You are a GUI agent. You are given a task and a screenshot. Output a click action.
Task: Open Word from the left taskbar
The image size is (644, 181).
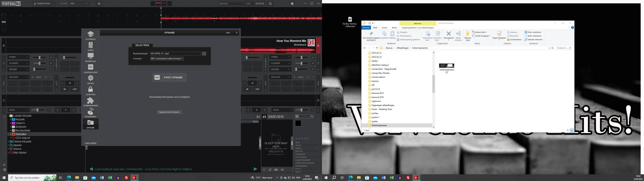point(102,178)
